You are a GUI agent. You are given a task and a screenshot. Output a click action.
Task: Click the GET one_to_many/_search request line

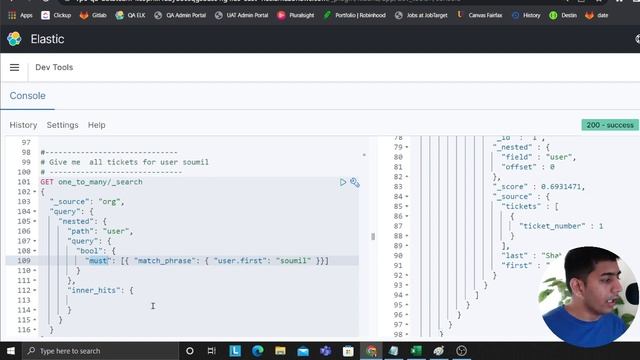(91, 182)
